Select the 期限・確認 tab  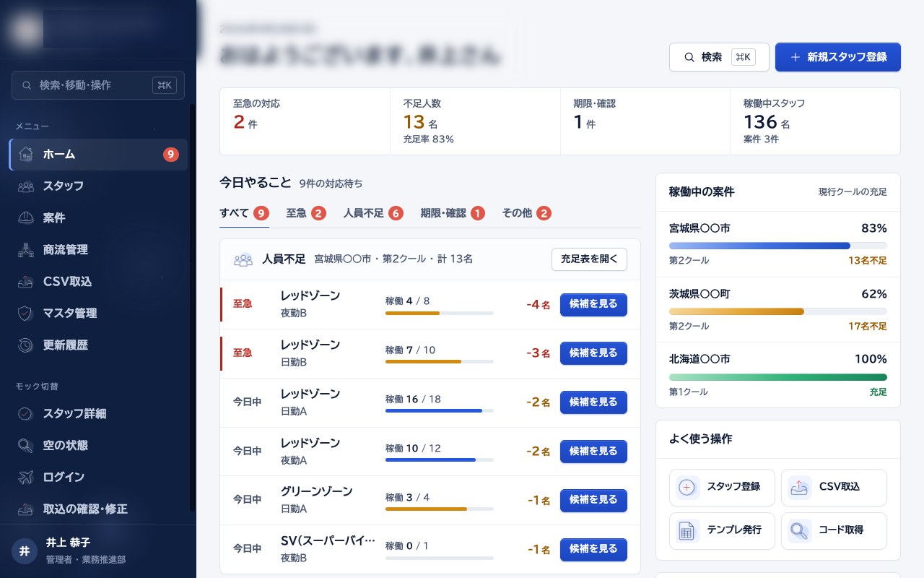pos(453,213)
